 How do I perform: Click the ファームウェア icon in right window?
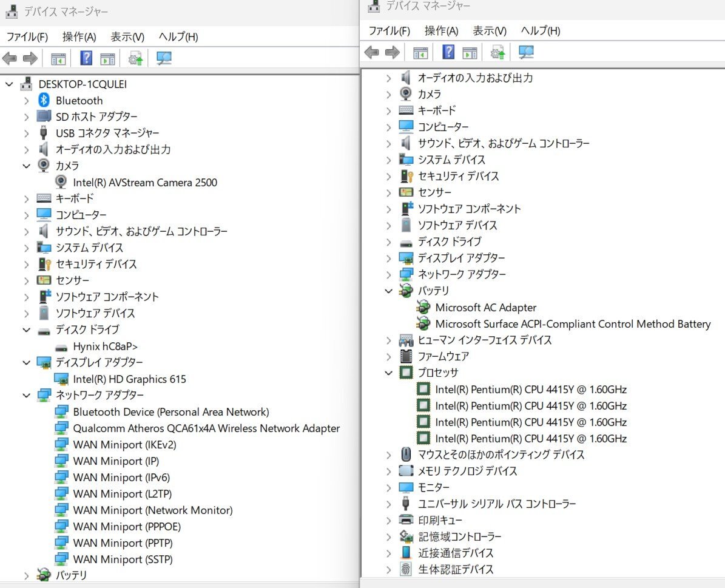(x=405, y=356)
